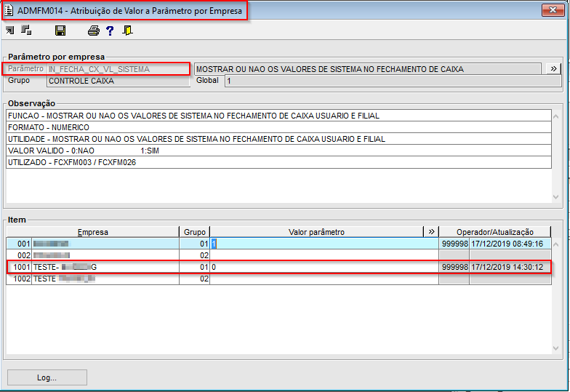Click the FORMATO - NUMERICO observation line
The height and width of the screenshot is (392, 570).
[x=279, y=127]
